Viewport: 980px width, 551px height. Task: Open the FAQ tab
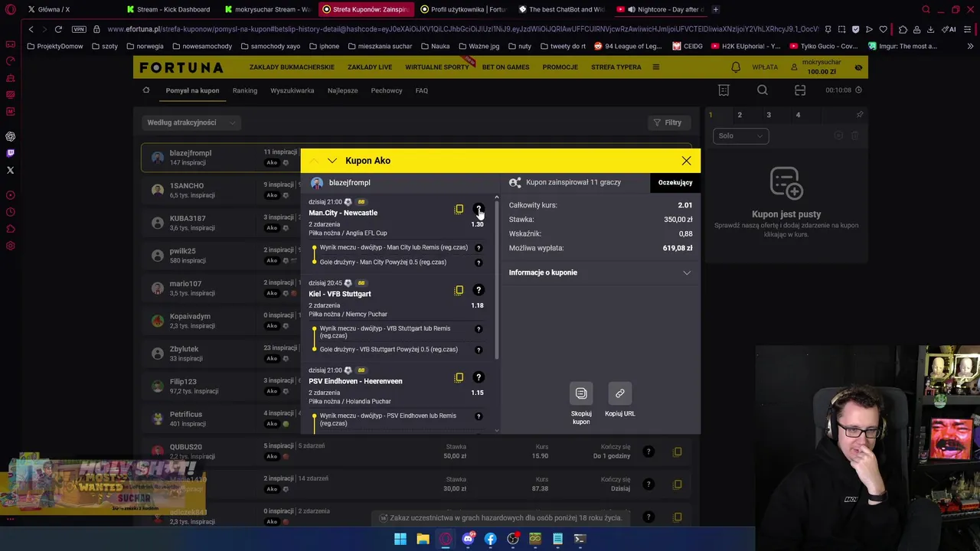[x=422, y=90]
